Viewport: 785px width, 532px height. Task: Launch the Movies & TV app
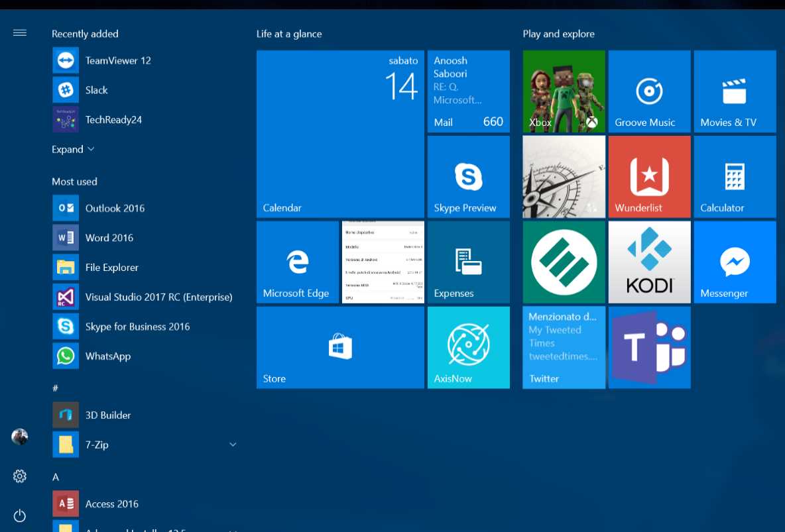734,91
